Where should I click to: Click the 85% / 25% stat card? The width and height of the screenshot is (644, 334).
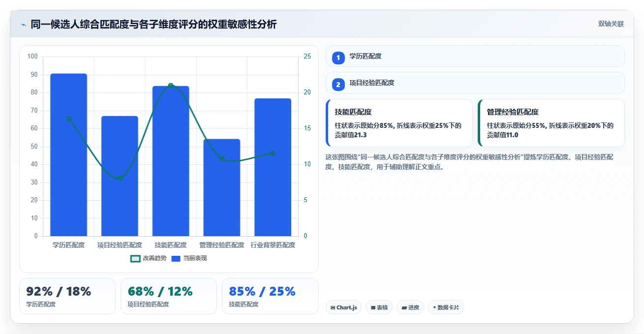[x=270, y=296]
